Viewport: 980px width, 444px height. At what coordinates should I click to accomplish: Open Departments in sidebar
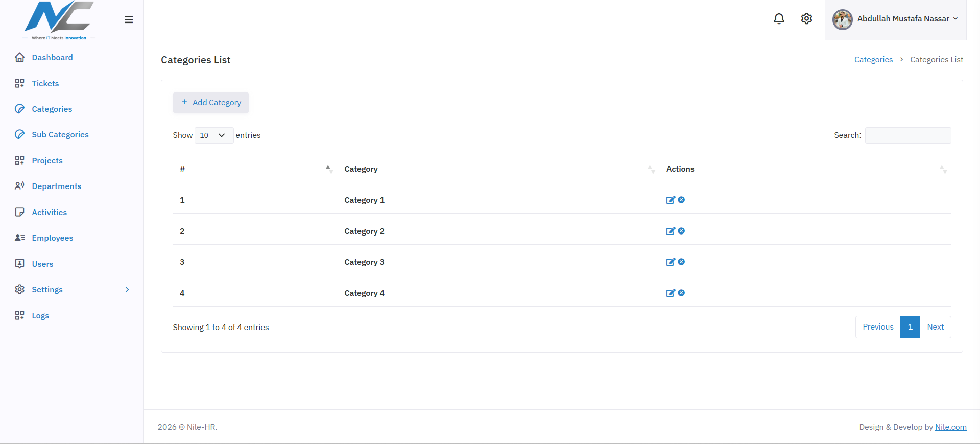tap(56, 186)
